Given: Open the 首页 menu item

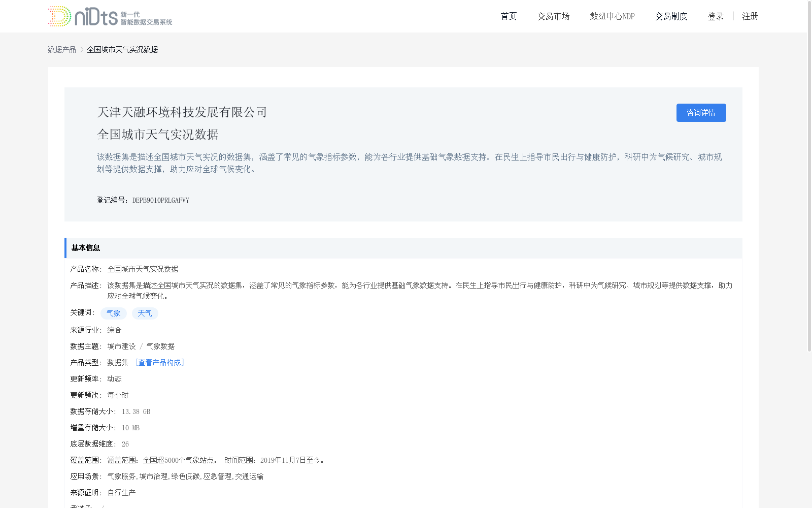Looking at the screenshot, I should 509,16.
